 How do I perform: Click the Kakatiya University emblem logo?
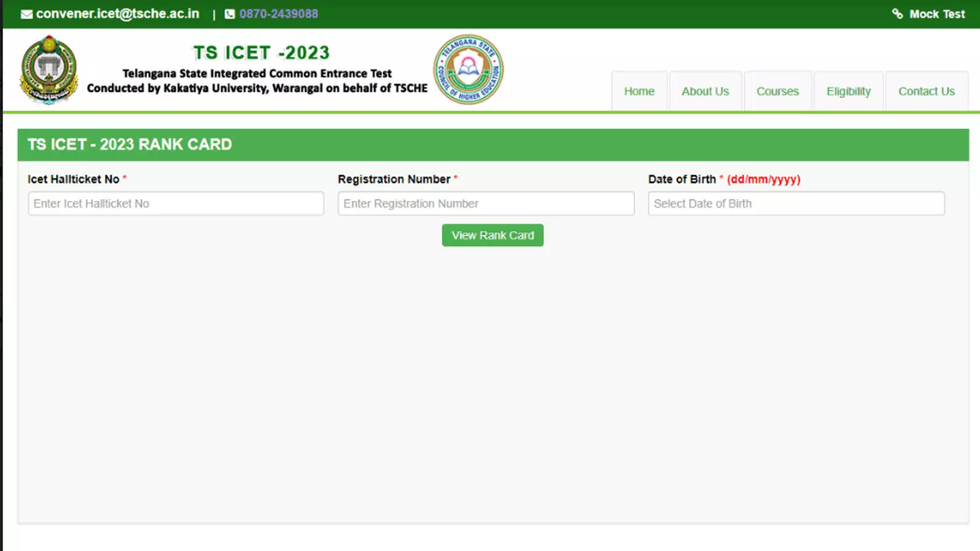point(49,69)
